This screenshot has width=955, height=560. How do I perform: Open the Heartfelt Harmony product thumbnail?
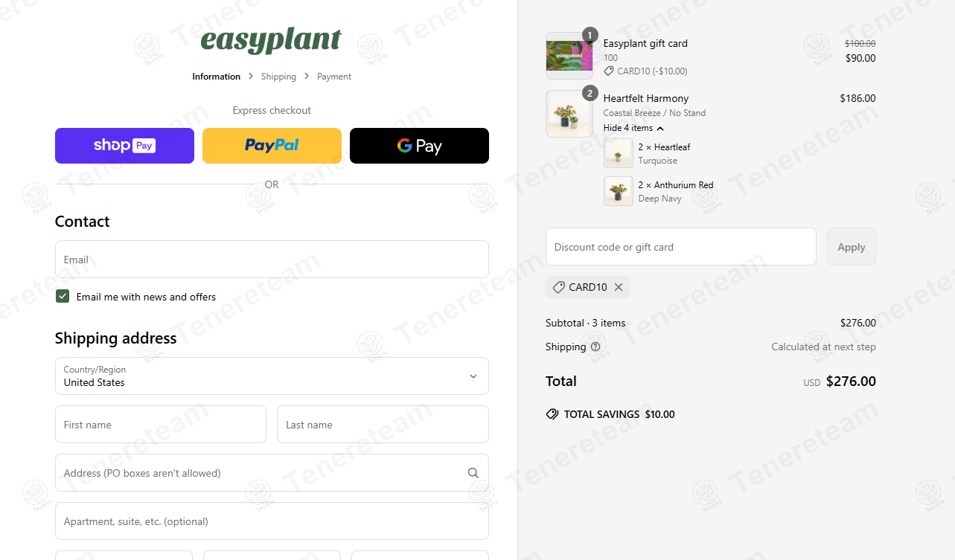click(x=569, y=114)
